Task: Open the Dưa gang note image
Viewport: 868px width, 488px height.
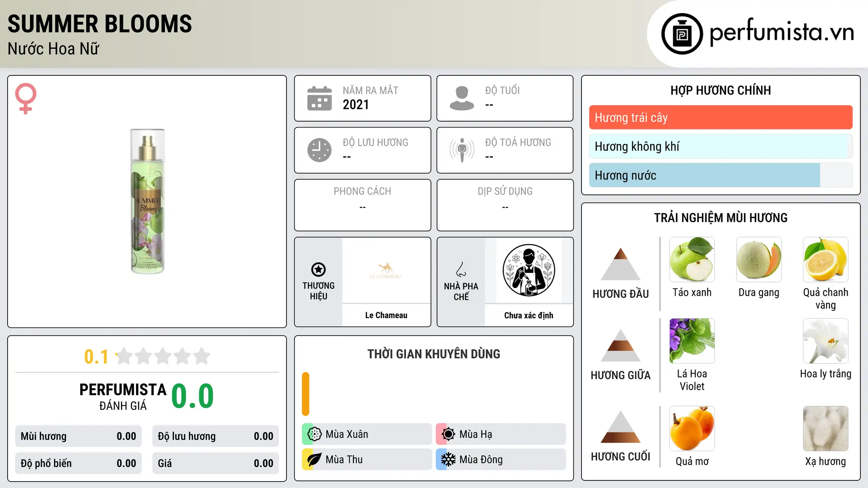Action: (x=759, y=260)
